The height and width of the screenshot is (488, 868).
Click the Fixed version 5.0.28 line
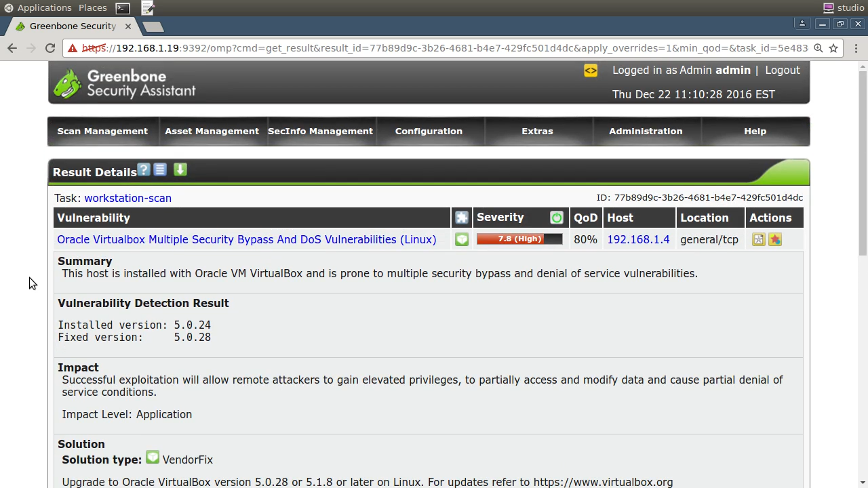coord(134,338)
